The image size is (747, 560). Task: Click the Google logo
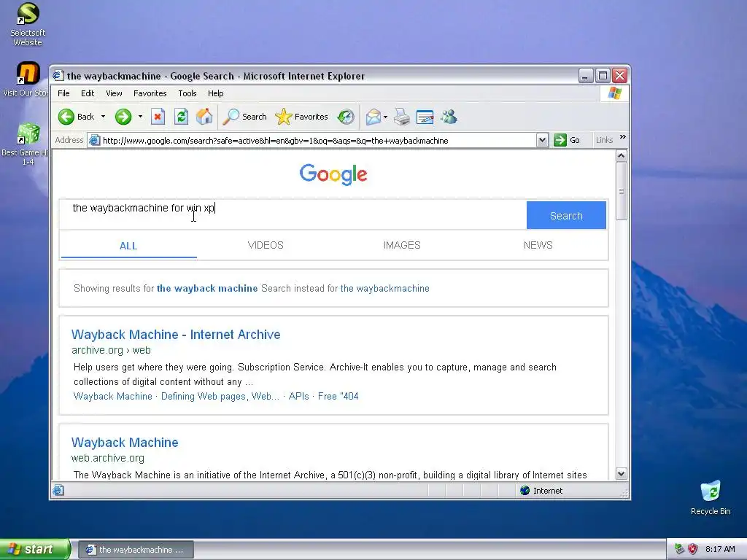(333, 174)
